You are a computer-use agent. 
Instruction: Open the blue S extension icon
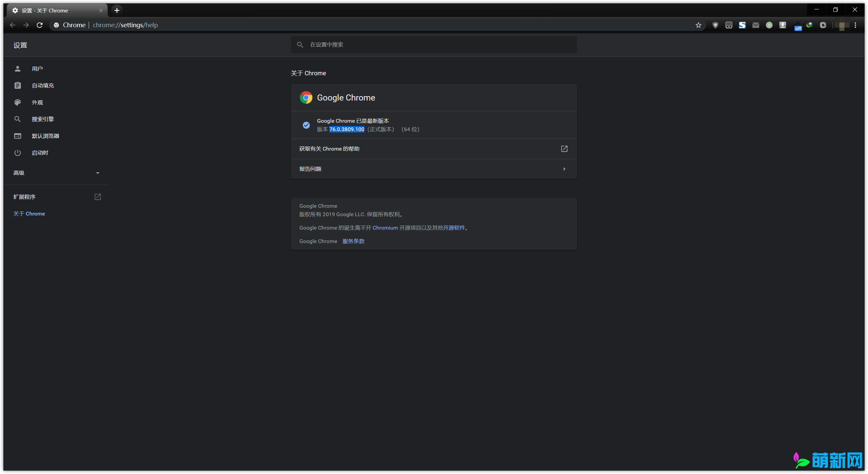(x=742, y=25)
